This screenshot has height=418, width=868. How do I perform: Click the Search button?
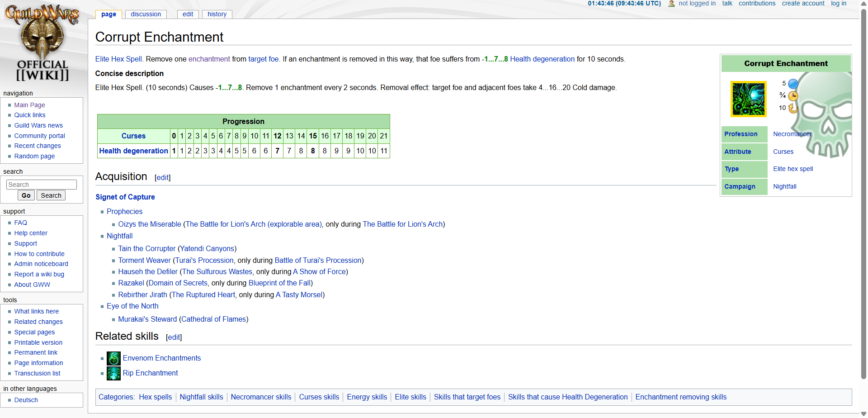point(51,195)
